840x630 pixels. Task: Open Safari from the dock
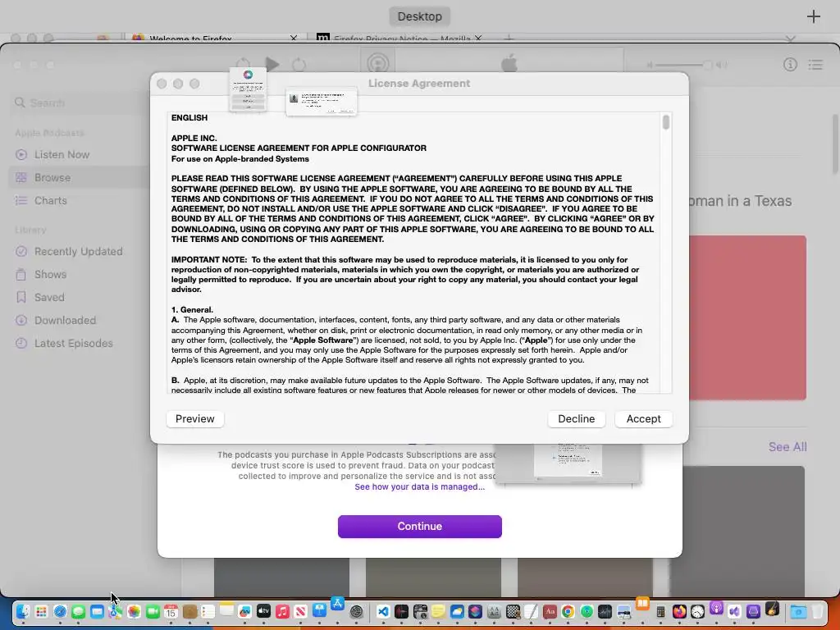(x=60, y=611)
